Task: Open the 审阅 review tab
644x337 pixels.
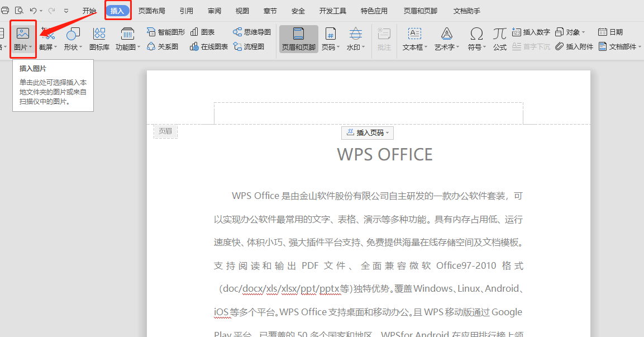Action: pyautogui.click(x=214, y=11)
